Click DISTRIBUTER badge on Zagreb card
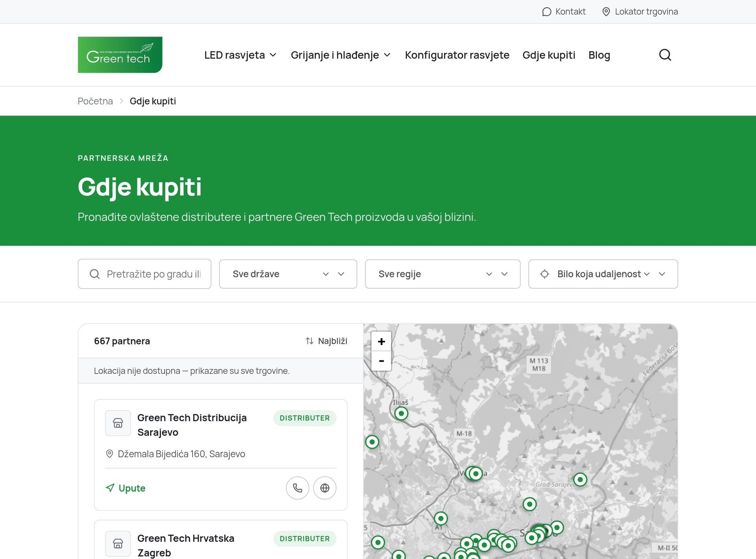This screenshot has width=756, height=559. (305, 539)
